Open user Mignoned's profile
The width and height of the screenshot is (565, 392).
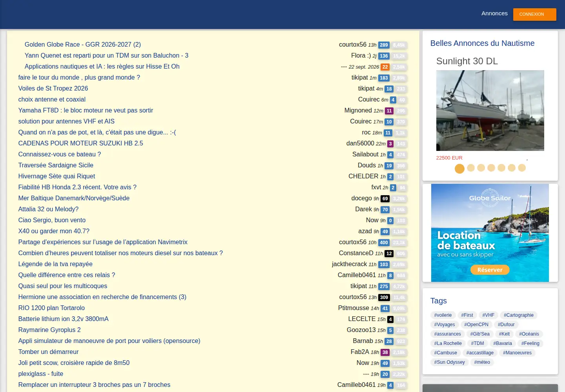(x=358, y=111)
